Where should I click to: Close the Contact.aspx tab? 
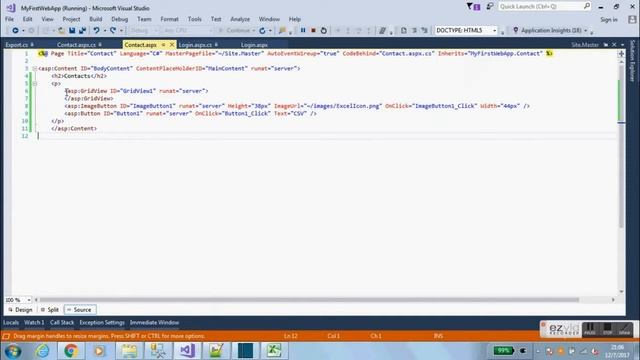[x=172, y=44]
